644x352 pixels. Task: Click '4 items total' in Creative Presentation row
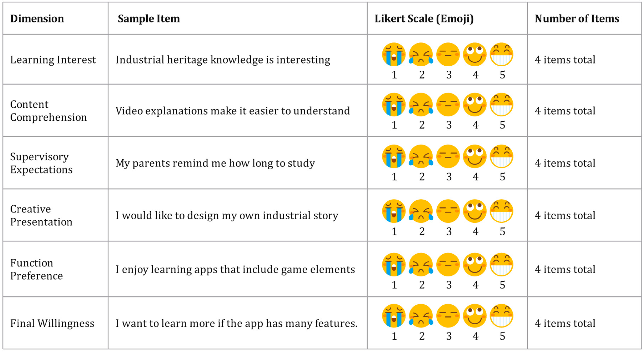coord(565,215)
